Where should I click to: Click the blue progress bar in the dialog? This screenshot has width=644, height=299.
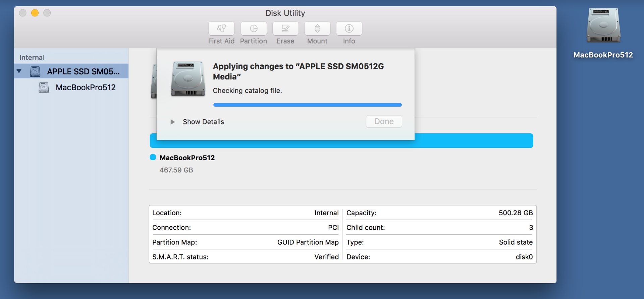(308, 105)
